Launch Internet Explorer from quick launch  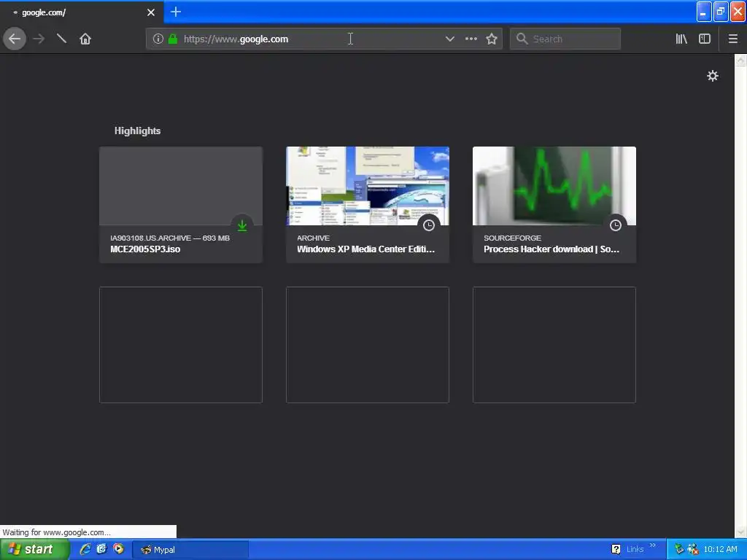coord(85,549)
